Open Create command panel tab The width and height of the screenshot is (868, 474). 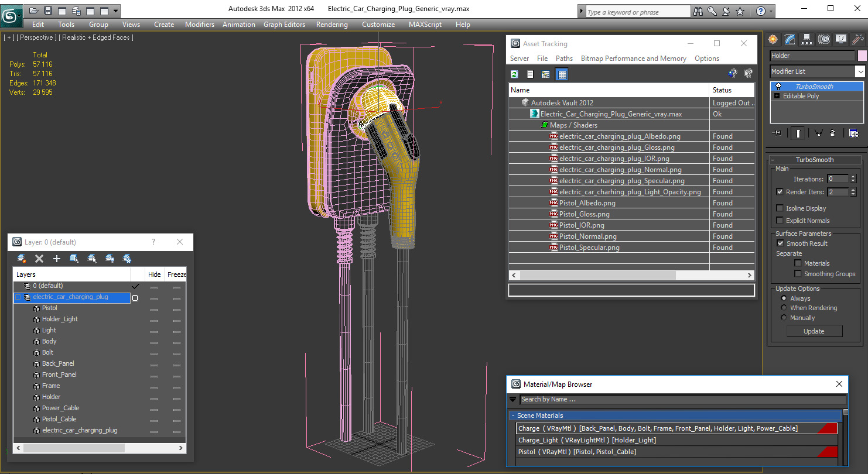coord(773,39)
